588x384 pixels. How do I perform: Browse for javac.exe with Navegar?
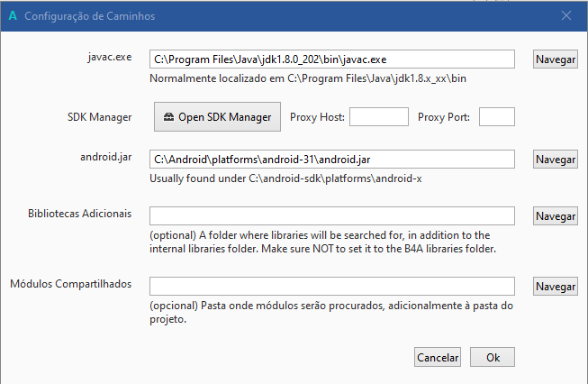pyautogui.click(x=555, y=59)
